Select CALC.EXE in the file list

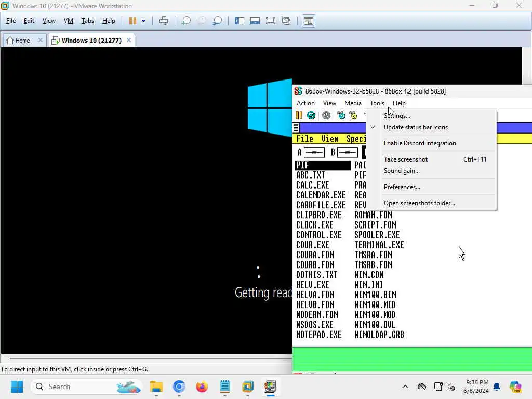pos(312,185)
